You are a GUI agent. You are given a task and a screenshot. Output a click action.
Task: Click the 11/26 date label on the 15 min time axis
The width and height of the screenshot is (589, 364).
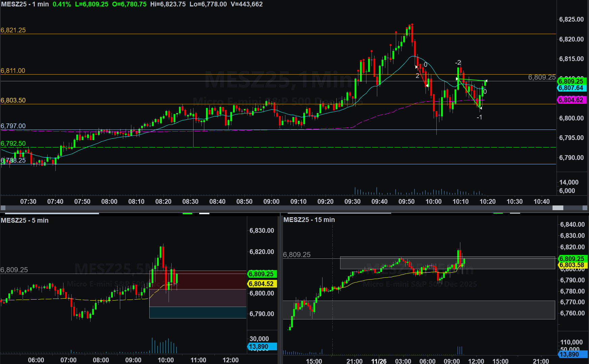click(x=379, y=361)
